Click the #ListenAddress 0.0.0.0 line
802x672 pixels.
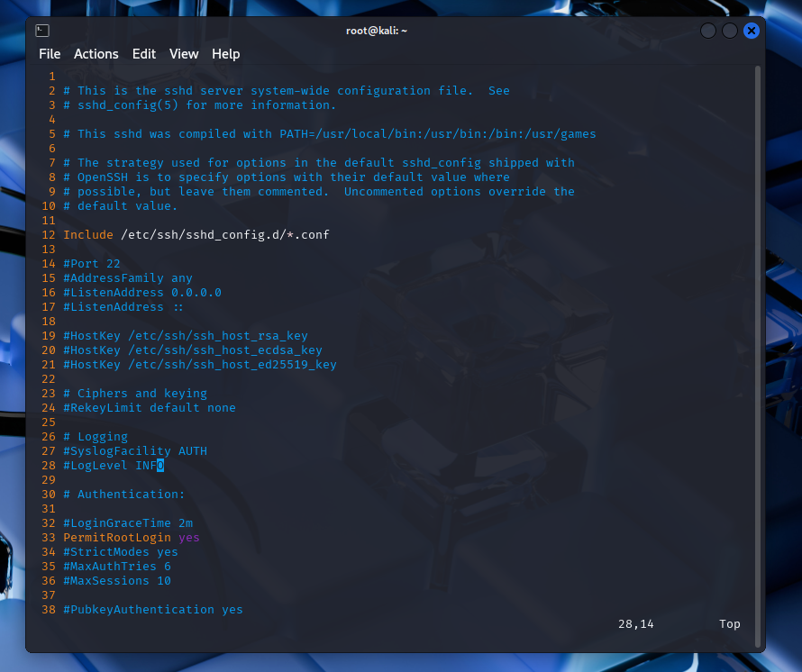tap(141, 293)
